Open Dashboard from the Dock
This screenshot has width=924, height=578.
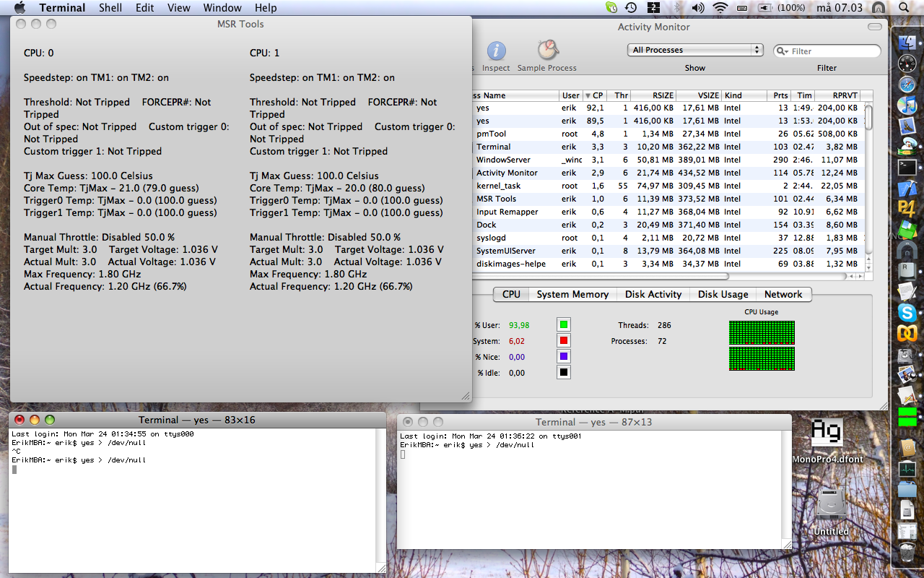907,62
